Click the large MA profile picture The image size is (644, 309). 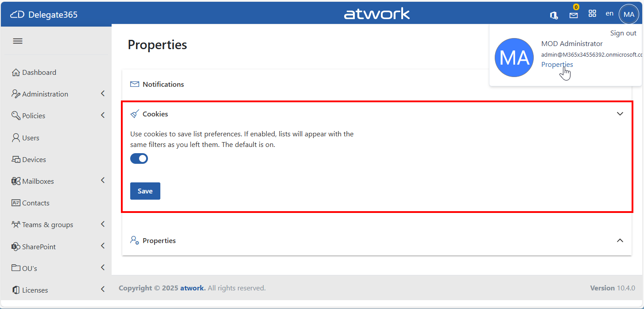514,58
